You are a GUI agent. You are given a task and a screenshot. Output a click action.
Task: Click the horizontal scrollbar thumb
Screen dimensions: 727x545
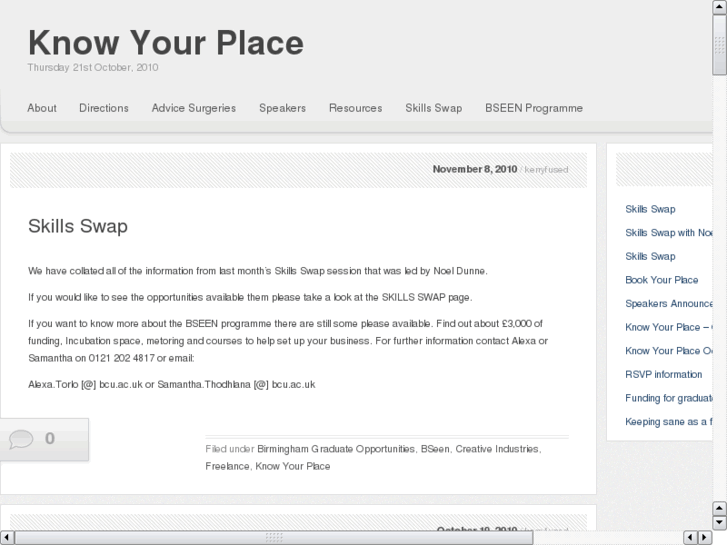coord(274,537)
